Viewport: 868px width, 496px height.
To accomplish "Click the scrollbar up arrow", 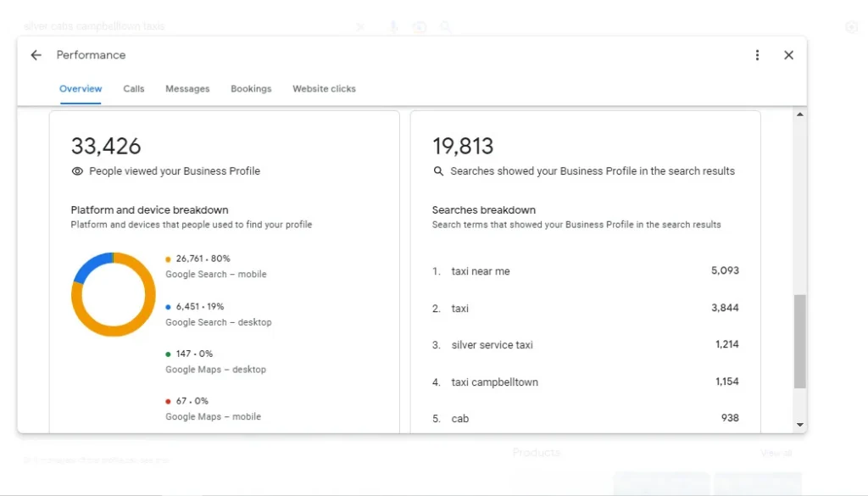I will pyautogui.click(x=800, y=114).
